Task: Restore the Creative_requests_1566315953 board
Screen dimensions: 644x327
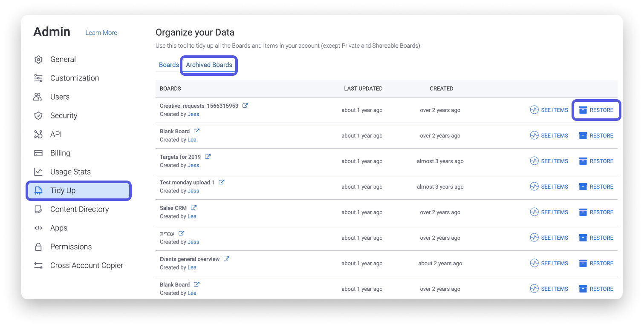Action: tap(596, 110)
